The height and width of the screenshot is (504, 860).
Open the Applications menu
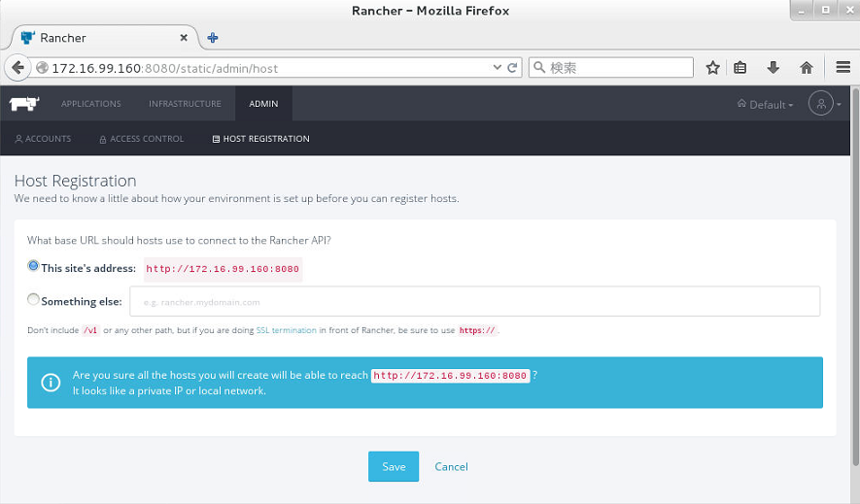click(91, 104)
